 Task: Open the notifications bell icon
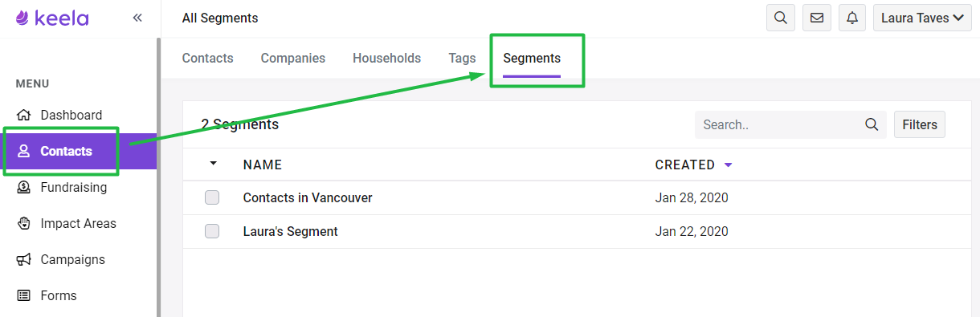point(852,18)
